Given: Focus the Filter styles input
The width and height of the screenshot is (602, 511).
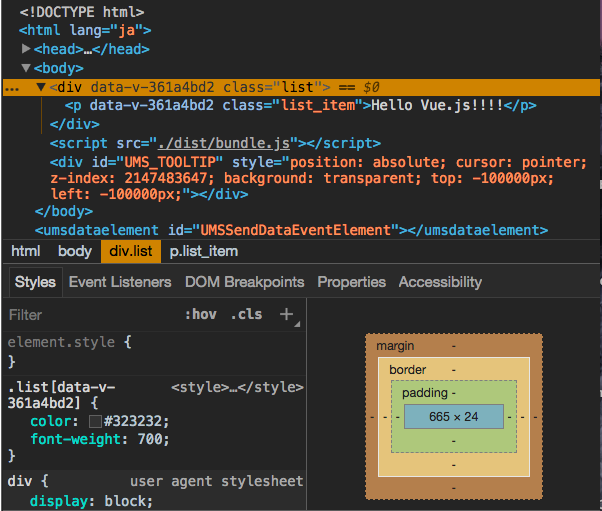Looking at the screenshot, I should 92,315.
